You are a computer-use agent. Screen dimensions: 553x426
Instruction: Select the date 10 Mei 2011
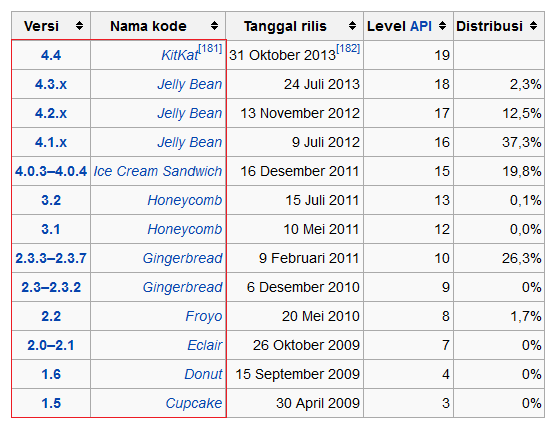322,229
